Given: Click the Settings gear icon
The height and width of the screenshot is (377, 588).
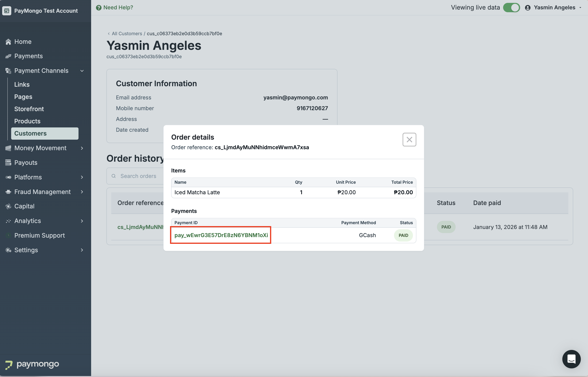Looking at the screenshot, I should coord(8,250).
